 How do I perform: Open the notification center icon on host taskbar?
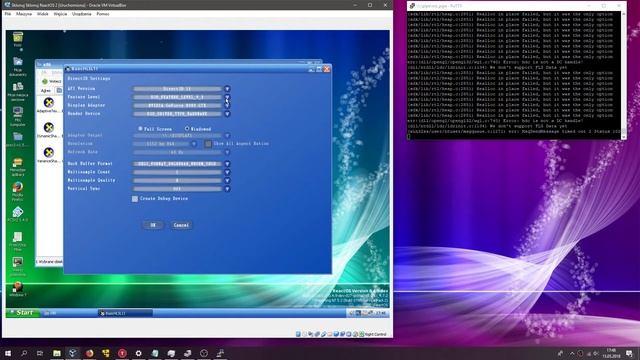coord(629,353)
